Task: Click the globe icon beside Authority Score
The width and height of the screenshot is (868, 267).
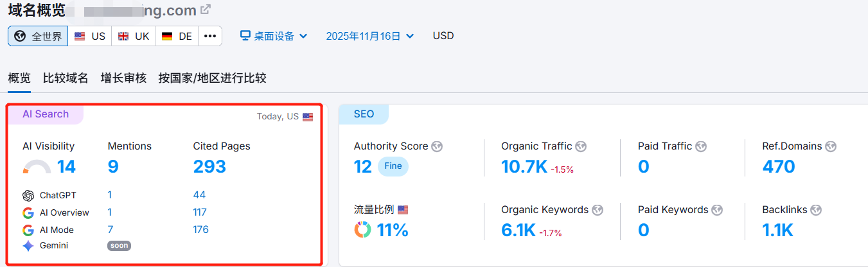Action: 437,146
